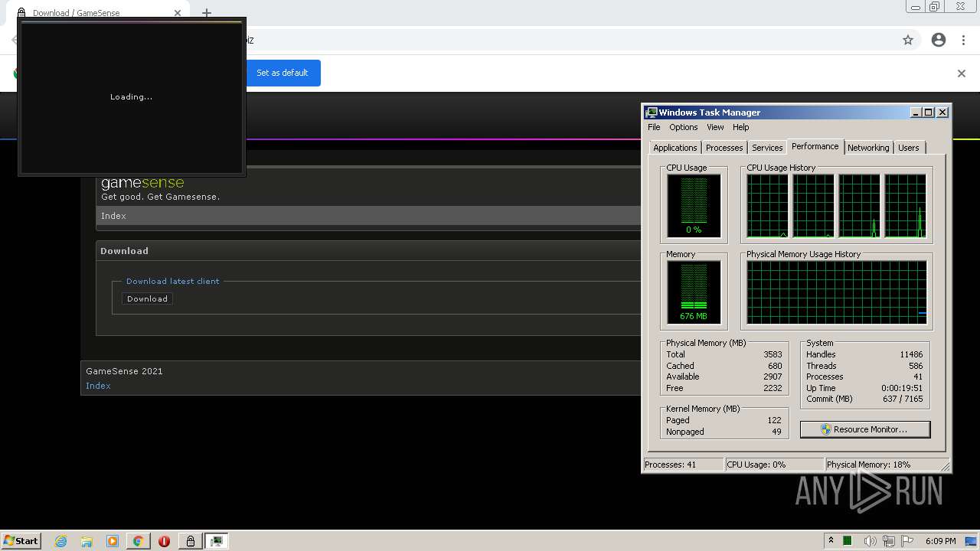Open Task Manager View menu
980x551 pixels.
(x=715, y=127)
